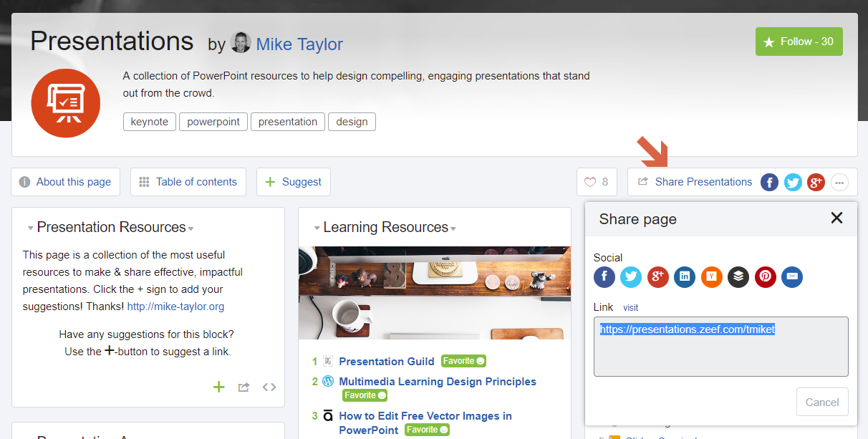Close the Share page dialog
Image resolution: width=868 pixels, height=439 pixels.
(x=836, y=218)
